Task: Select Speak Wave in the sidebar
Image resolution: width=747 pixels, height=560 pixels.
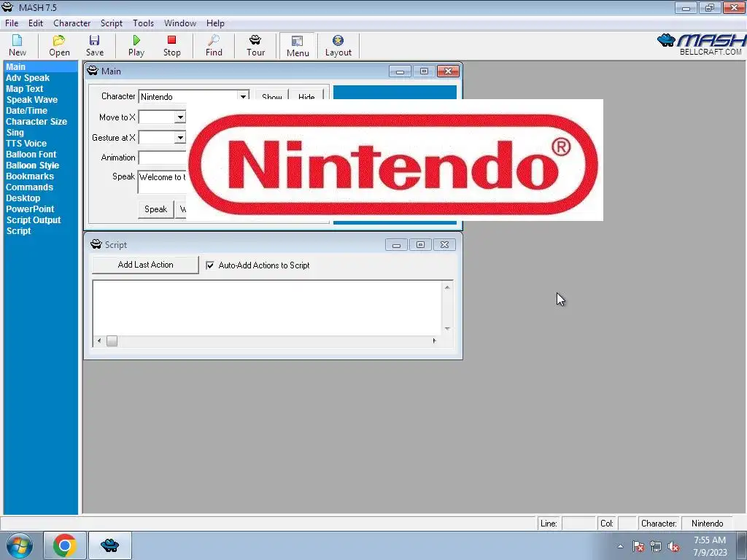Action: tap(32, 99)
